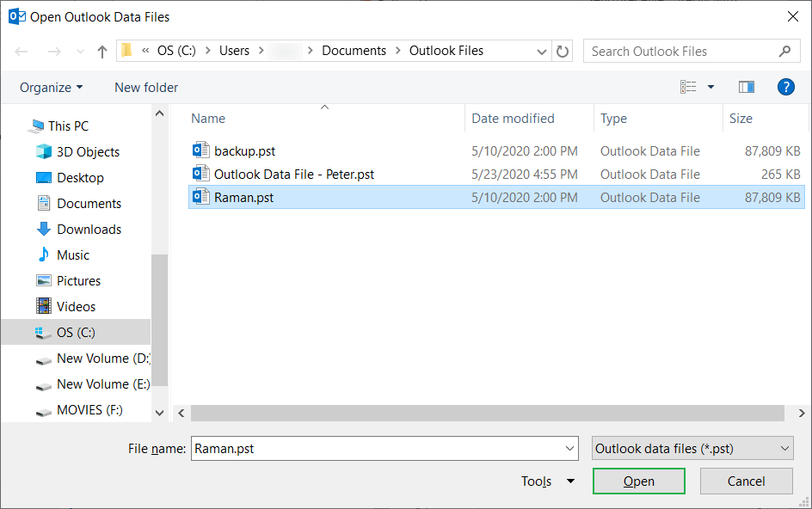The image size is (812, 509).
Task: Show the preview pane
Action: point(747,87)
